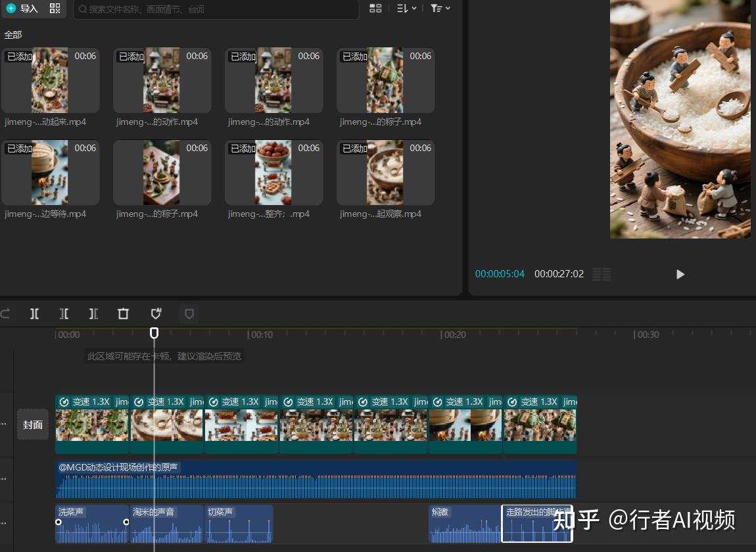Play the preview video
Screen dimensions: 756x552
coord(680,274)
